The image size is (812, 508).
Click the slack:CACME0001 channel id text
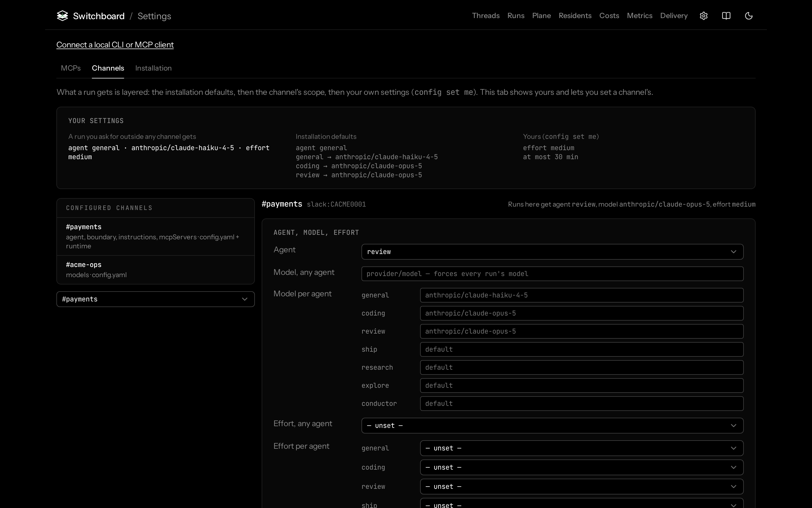point(336,204)
